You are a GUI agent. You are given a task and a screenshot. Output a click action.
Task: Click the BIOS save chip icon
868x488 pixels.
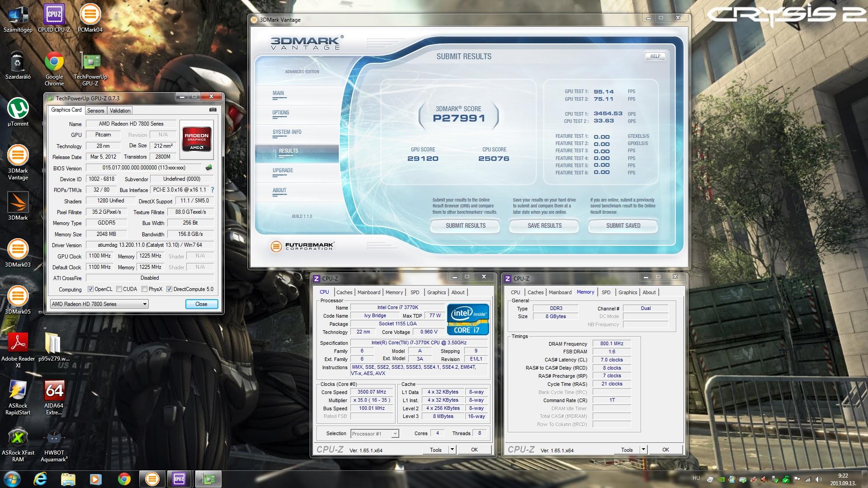[x=209, y=168]
